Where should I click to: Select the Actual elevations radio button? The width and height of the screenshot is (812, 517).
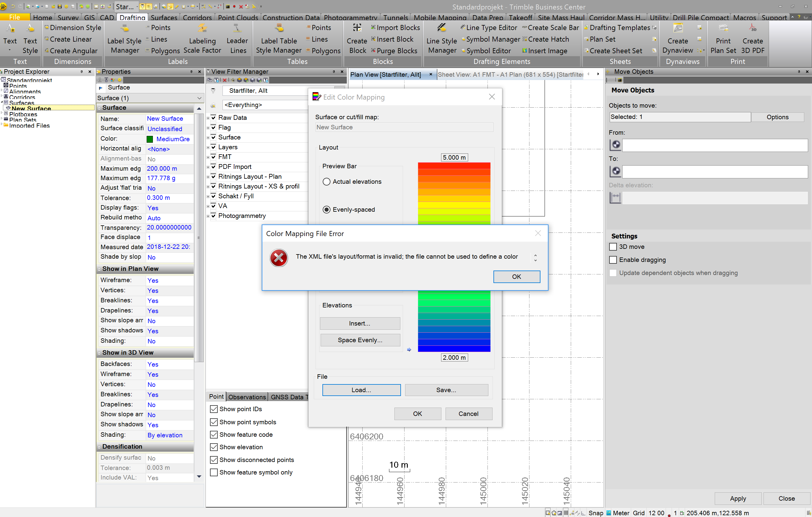[326, 182]
